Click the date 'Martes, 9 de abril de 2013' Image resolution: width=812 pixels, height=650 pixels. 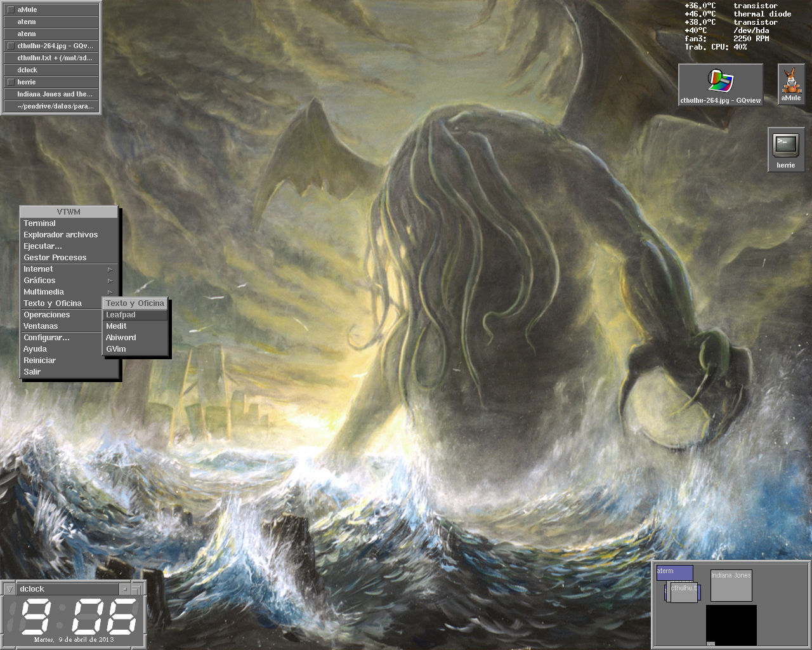[x=74, y=640]
